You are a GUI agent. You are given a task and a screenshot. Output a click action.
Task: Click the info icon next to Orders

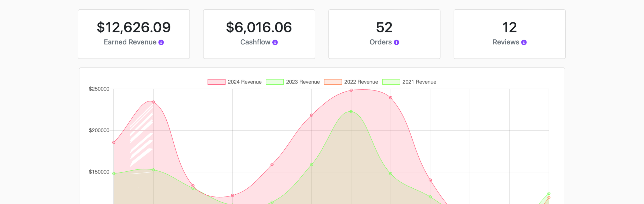(396, 42)
